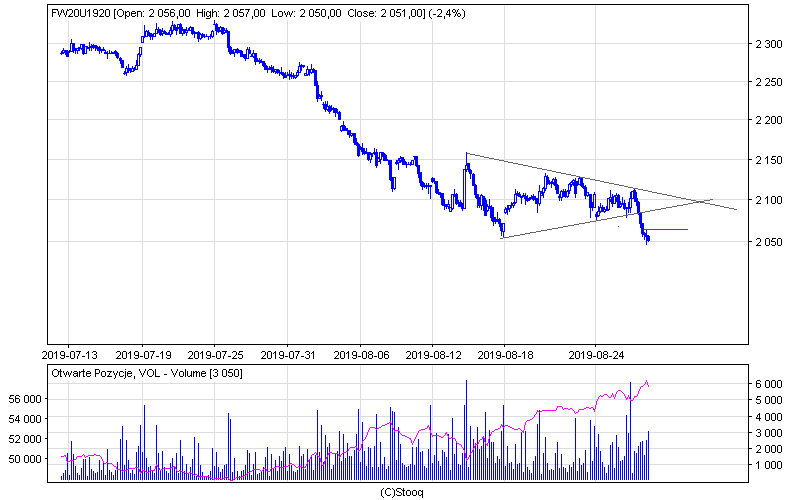Select the 2019-08-06 date label
This screenshot has height=500, width=800.
click(x=361, y=354)
